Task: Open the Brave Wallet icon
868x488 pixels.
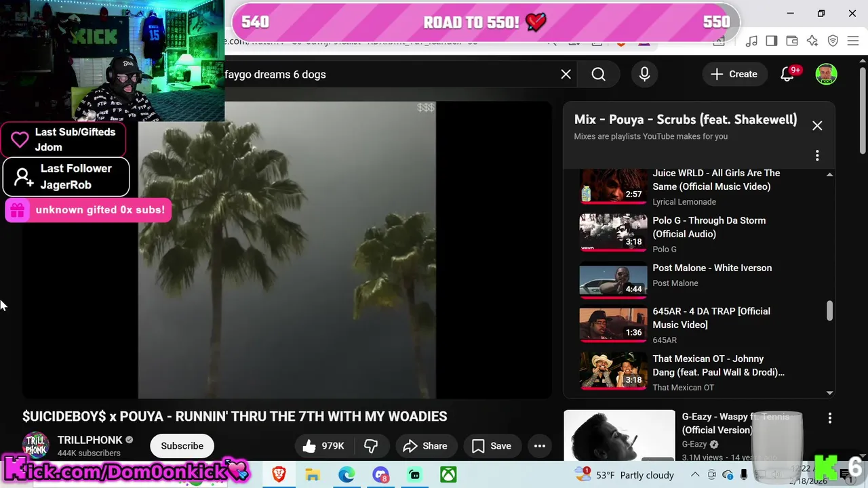Action: [791, 41]
